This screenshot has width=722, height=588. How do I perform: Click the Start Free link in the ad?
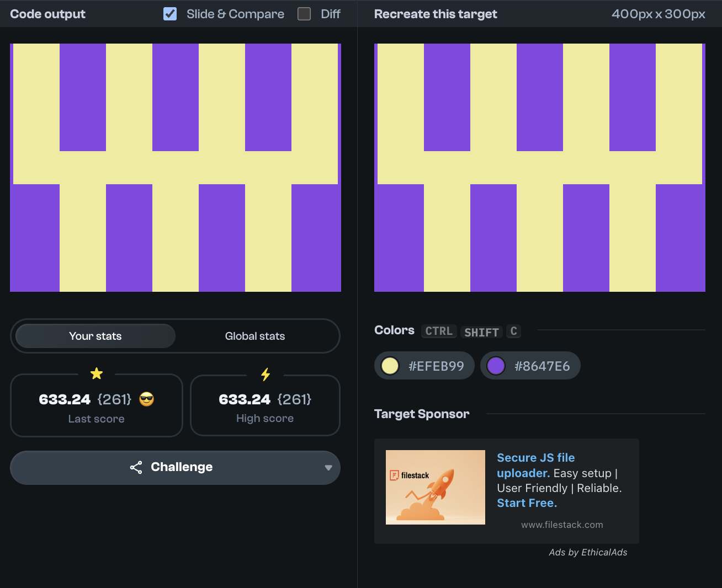pos(527,503)
